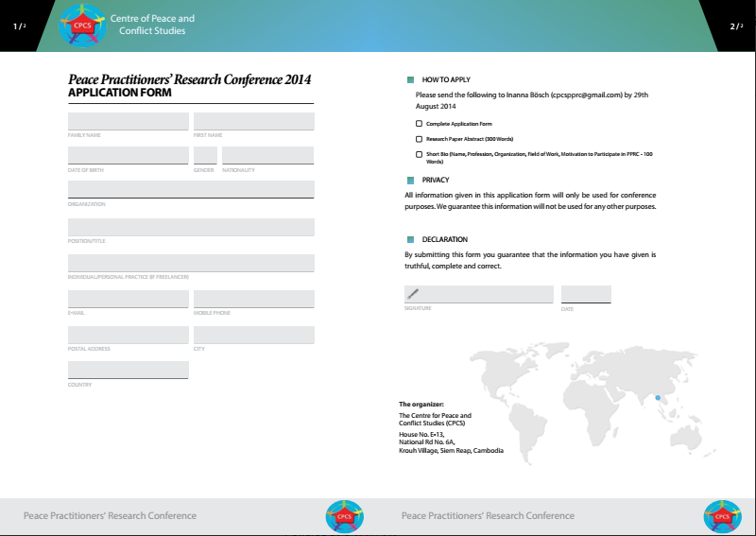The height and width of the screenshot is (536, 756).
Task: Check the Complete Application Form box
Action: pos(419,124)
